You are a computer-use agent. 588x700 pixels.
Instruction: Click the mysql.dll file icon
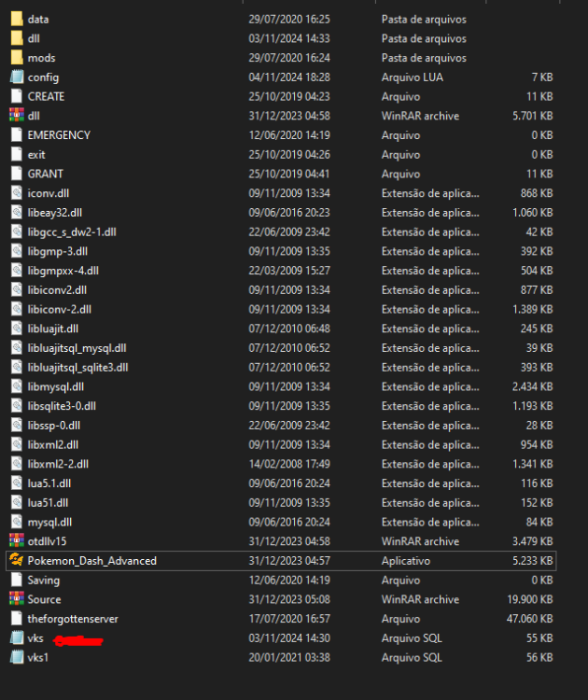(17, 522)
